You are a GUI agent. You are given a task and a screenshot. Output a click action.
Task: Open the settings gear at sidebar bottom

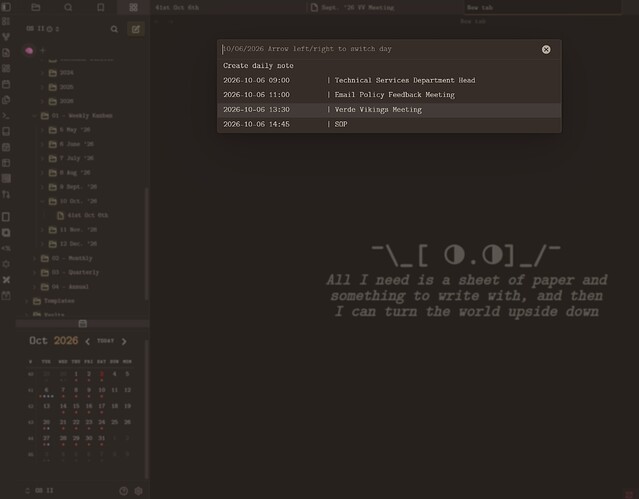(x=139, y=491)
